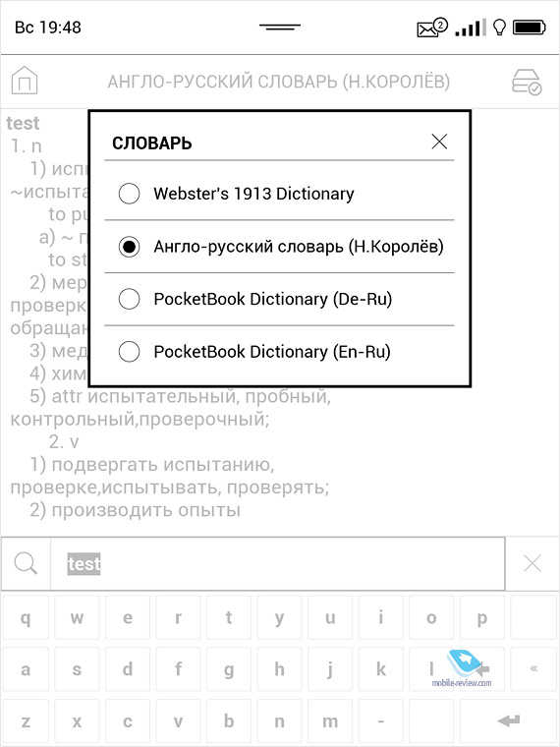Tap the frontlight bulb icon

click(x=499, y=28)
